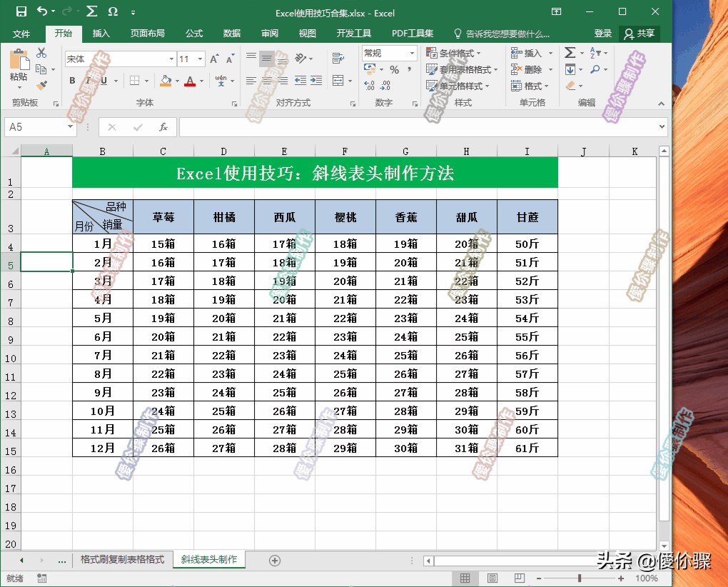Open the 斜线表头制作 sheet tab
Screen dimensions: 728x587
coord(209,561)
